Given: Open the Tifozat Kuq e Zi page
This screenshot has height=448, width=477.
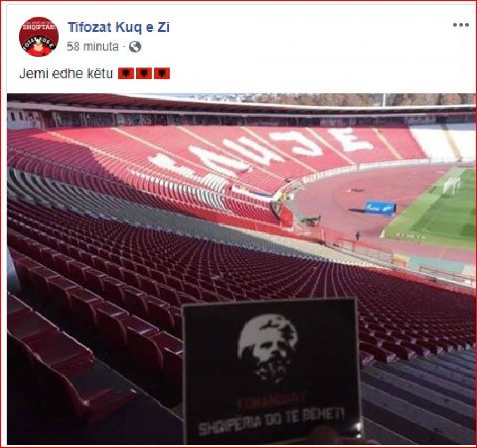Looking at the screenshot, I should 118,27.
